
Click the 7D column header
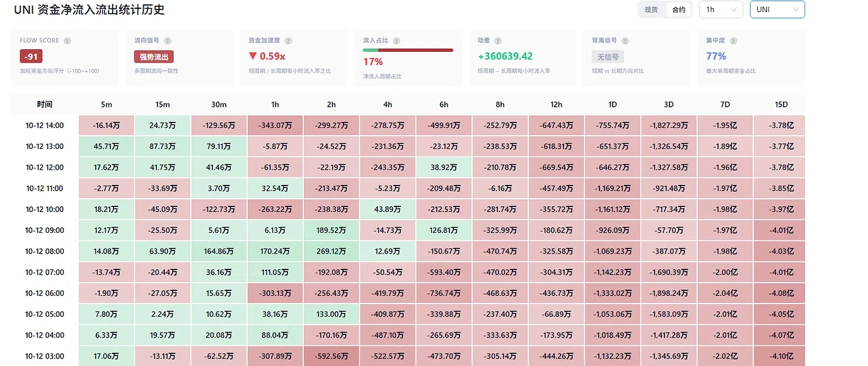coord(725,104)
